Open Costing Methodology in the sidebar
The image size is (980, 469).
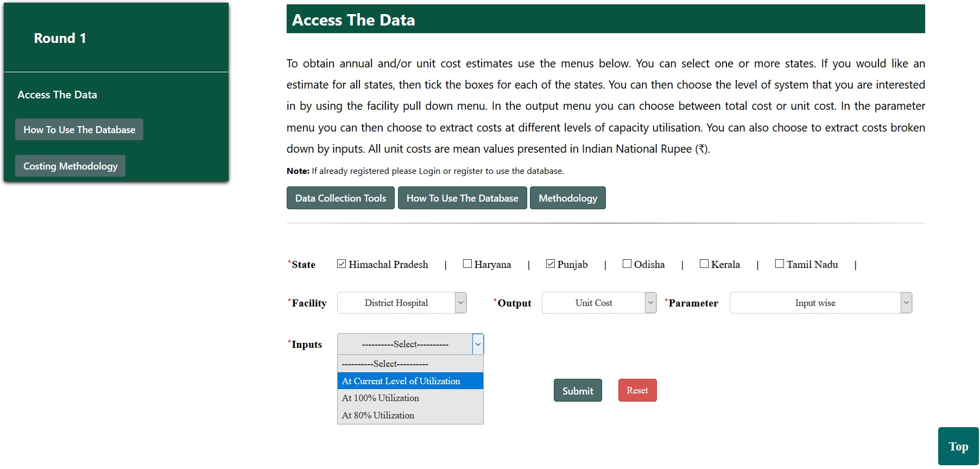(x=71, y=166)
